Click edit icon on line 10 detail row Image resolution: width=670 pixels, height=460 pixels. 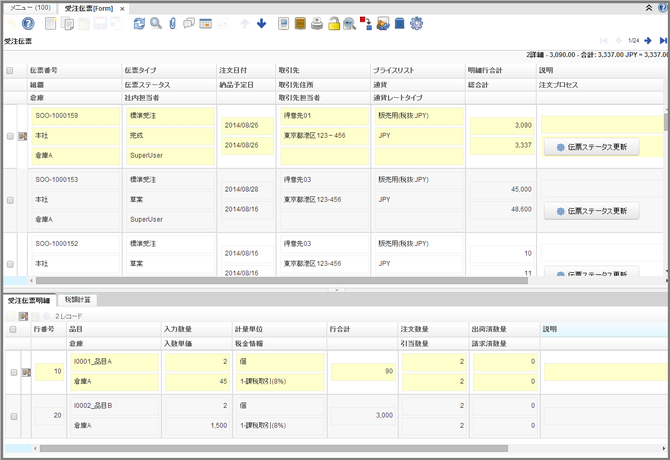pyautogui.click(x=26, y=372)
